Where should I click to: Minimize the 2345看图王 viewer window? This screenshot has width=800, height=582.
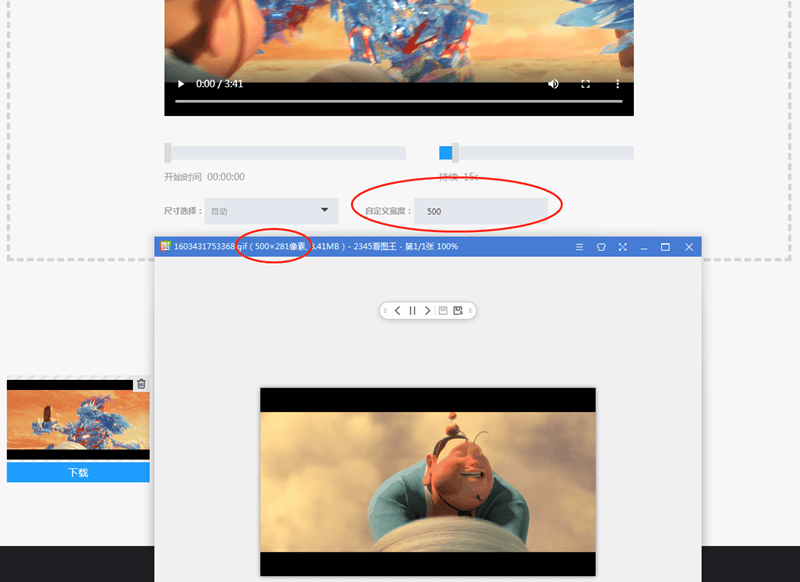(x=644, y=247)
